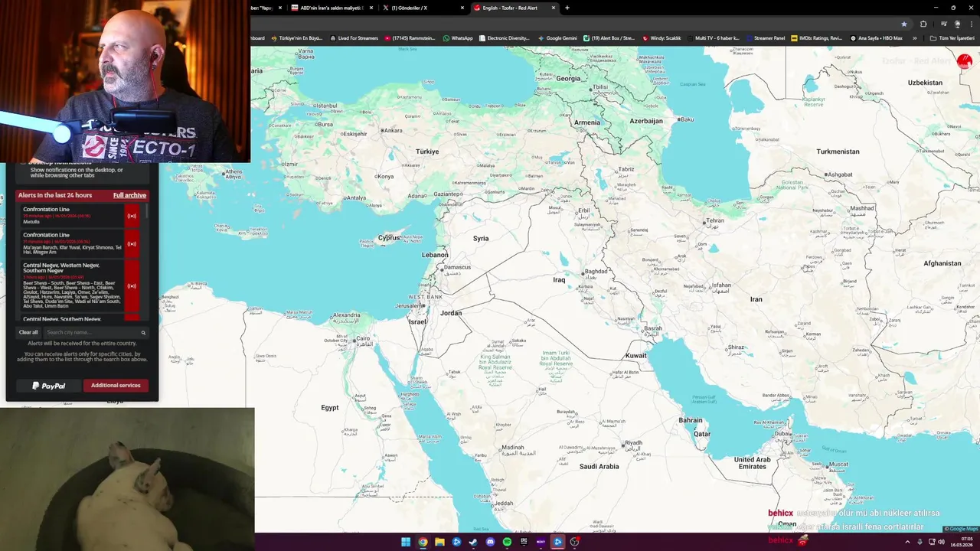Click the search magnifier icon in city field
980x551 pixels.
click(x=143, y=332)
